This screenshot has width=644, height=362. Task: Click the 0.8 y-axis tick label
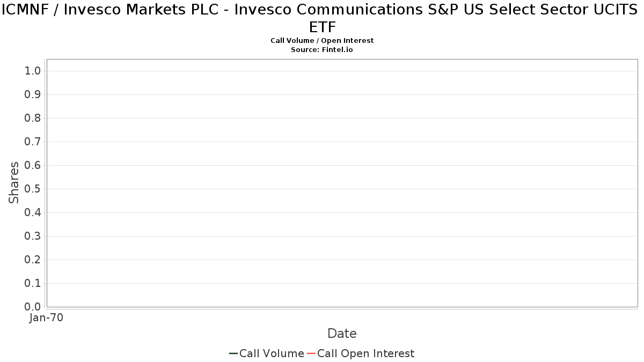click(x=33, y=119)
